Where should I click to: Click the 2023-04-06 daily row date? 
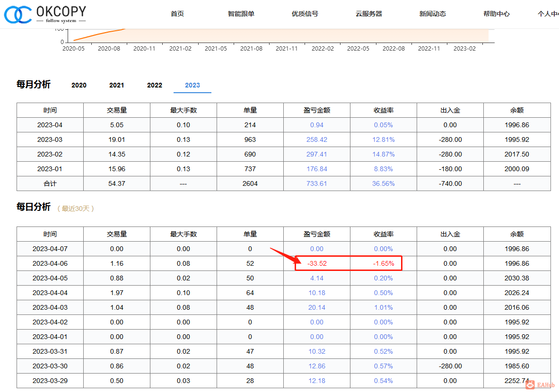tap(50, 263)
